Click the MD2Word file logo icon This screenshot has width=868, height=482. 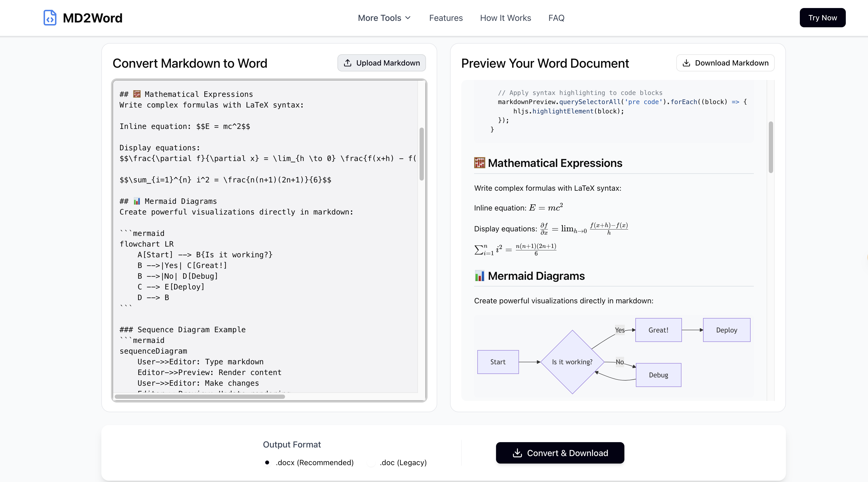point(50,18)
